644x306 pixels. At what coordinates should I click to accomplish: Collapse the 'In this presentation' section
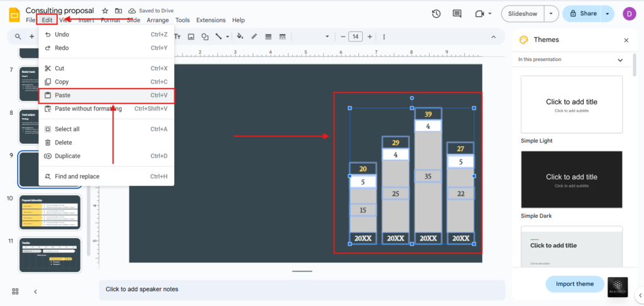click(x=620, y=60)
